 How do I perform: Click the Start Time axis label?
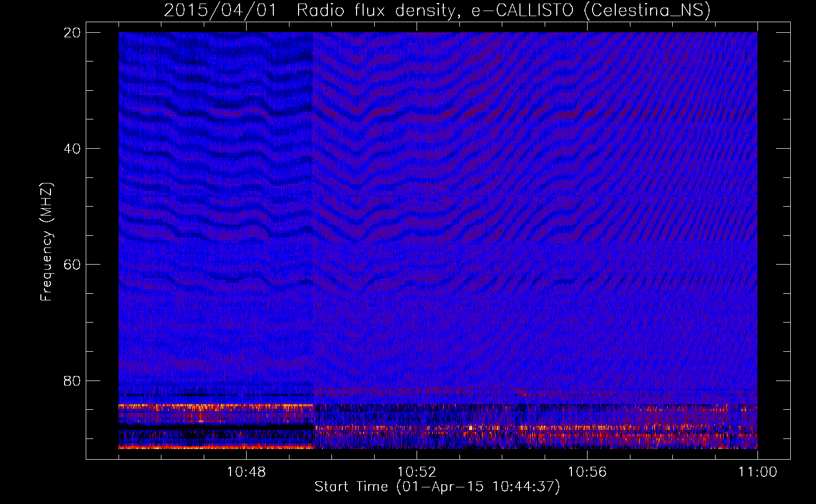[x=437, y=487]
